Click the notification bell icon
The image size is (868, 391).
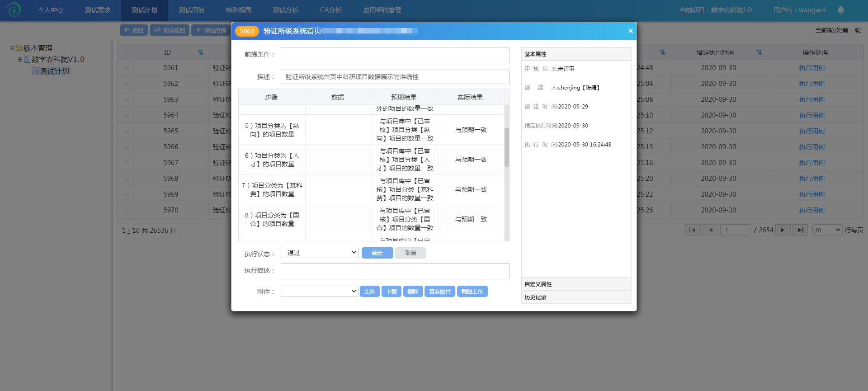tap(841, 10)
